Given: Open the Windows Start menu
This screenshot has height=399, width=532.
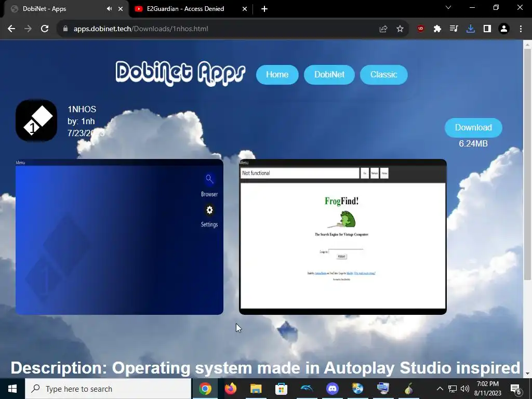Looking at the screenshot, I should point(12,389).
